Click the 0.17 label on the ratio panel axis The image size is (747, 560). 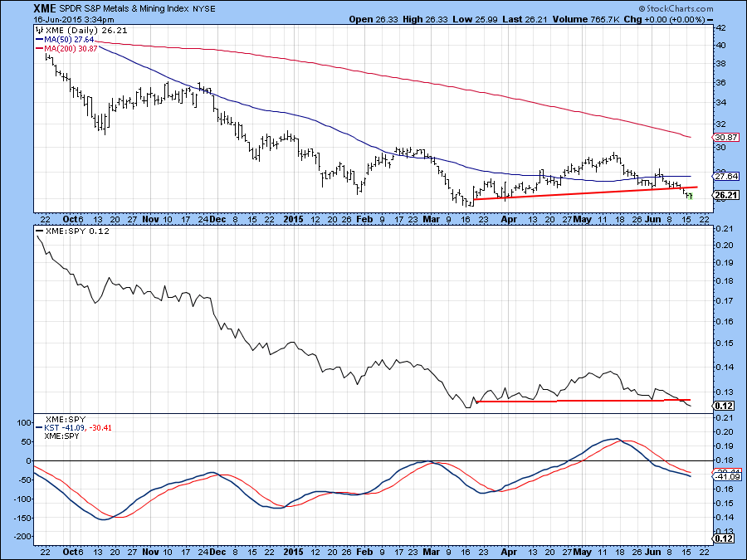pos(724,300)
